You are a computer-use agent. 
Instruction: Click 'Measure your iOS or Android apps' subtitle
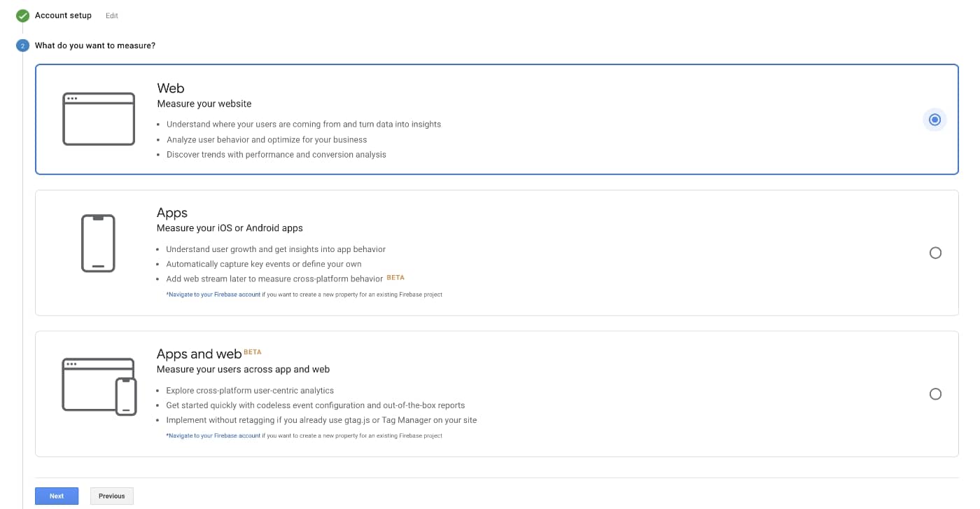click(230, 228)
